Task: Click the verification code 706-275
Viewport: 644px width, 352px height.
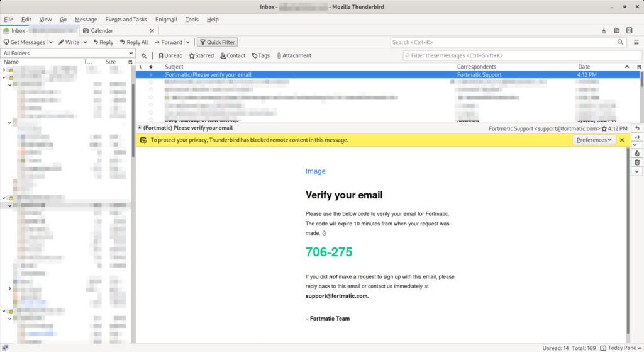Action: 328,252
